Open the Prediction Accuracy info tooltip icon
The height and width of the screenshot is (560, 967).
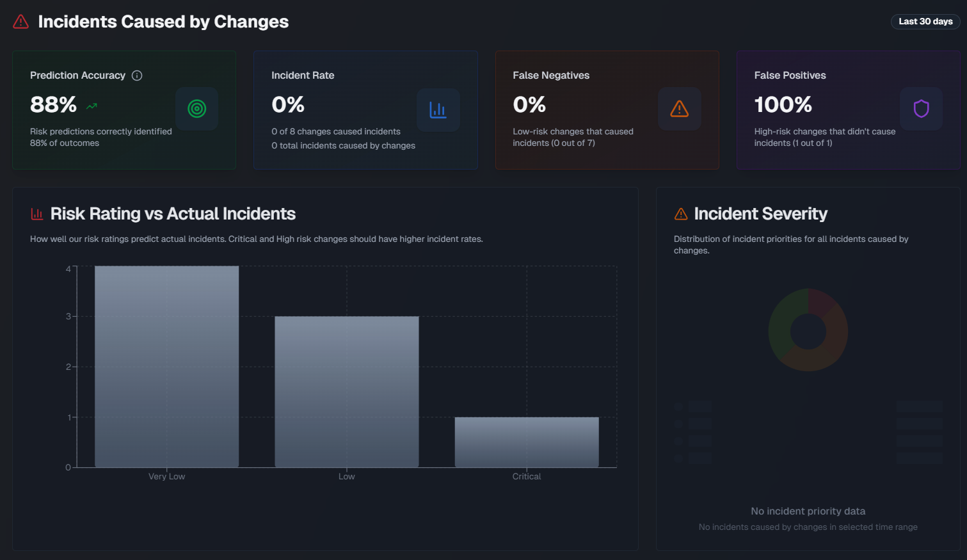click(x=137, y=75)
